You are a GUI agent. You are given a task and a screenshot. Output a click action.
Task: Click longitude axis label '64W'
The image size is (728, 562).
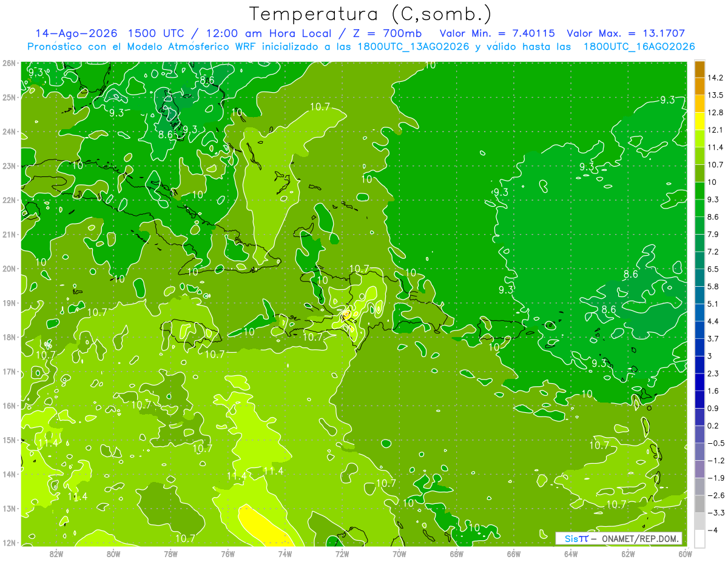(x=571, y=553)
